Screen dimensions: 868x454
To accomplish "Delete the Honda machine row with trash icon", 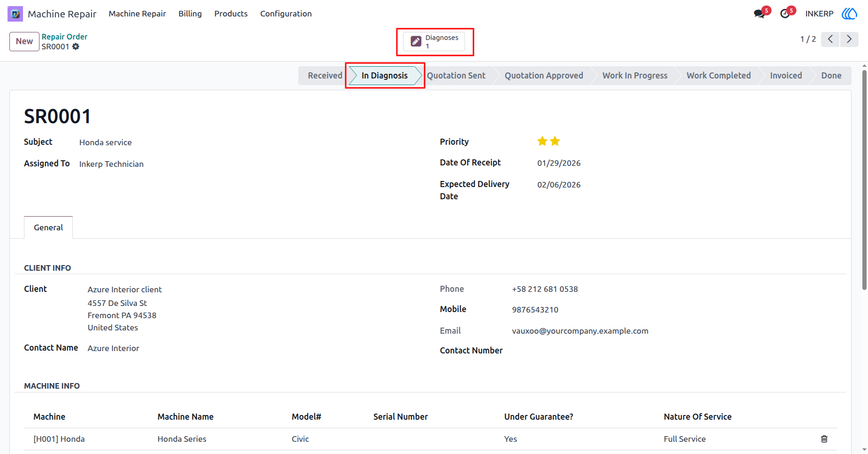I will coord(824,439).
